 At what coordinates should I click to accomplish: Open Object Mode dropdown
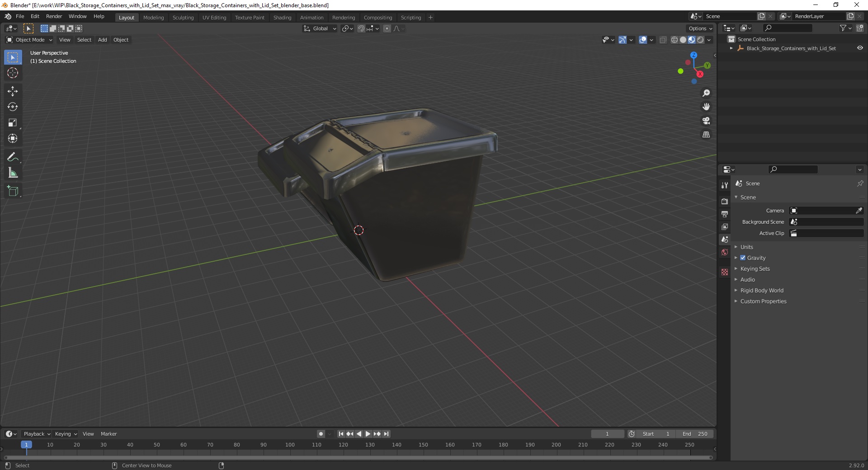pyautogui.click(x=29, y=40)
